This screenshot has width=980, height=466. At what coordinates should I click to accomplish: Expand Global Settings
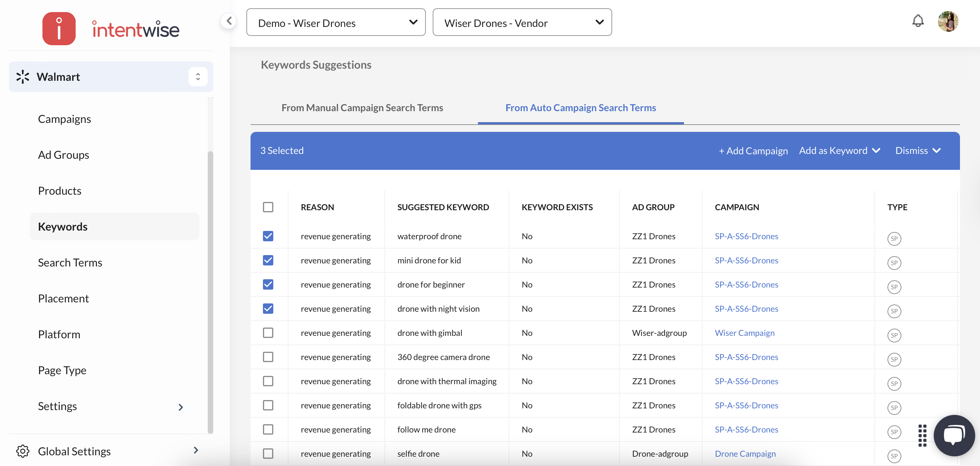tap(196, 450)
